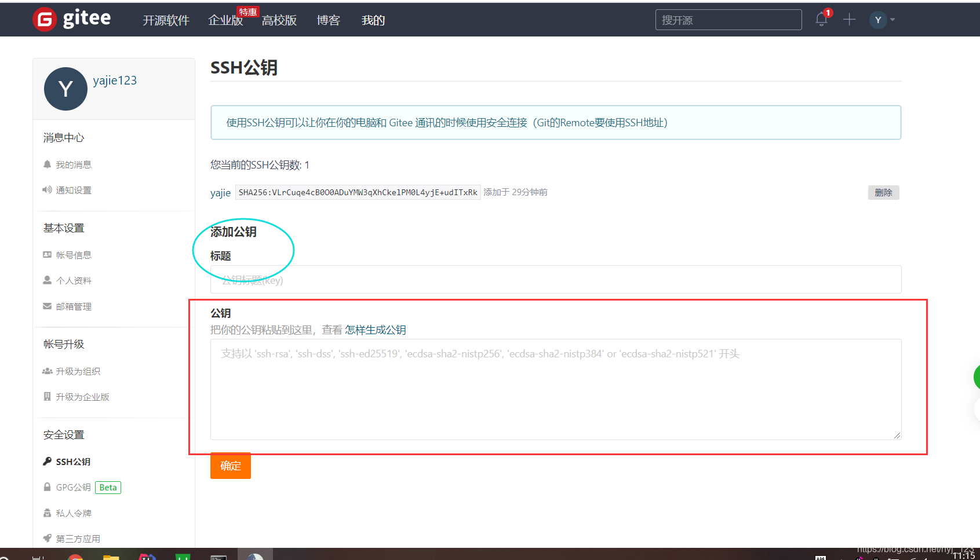Select SSH公钥 in sidebar
Image resolution: width=980 pixels, height=560 pixels.
[x=73, y=462]
